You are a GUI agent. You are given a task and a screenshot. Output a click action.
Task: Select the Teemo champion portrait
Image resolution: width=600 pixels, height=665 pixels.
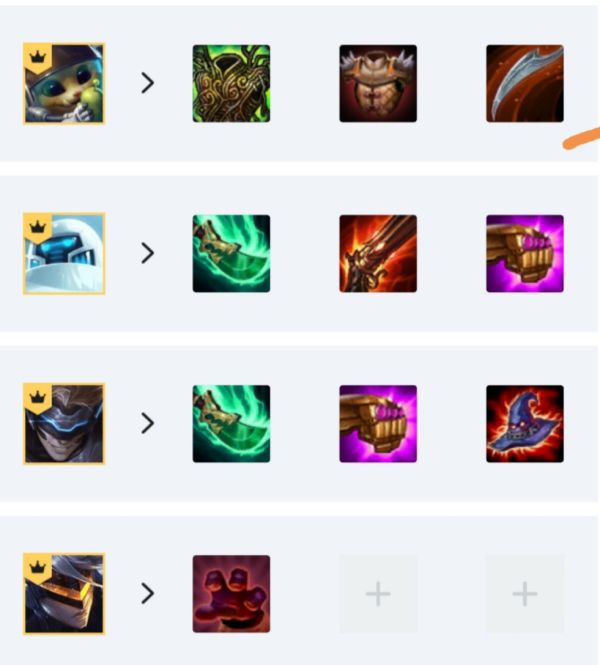click(x=64, y=83)
